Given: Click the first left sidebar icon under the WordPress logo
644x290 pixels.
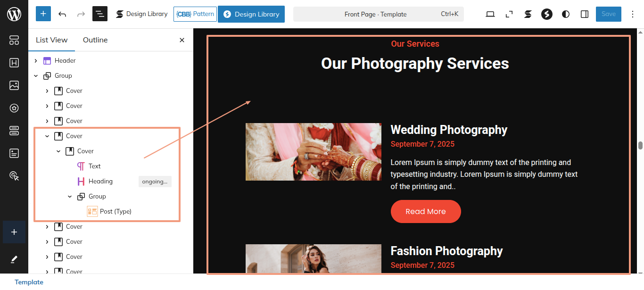Looking at the screenshot, I should pos(14,41).
